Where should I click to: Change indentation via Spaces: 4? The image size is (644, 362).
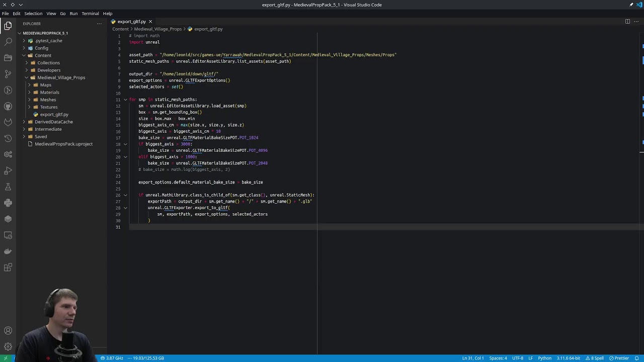point(498,358)
